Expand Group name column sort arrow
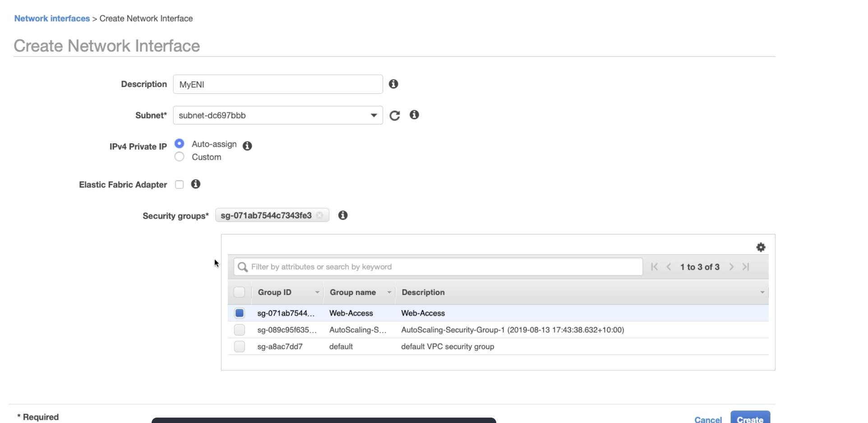Image resolution: width=868 pixels, height=423 pixels. pos(389,293)
